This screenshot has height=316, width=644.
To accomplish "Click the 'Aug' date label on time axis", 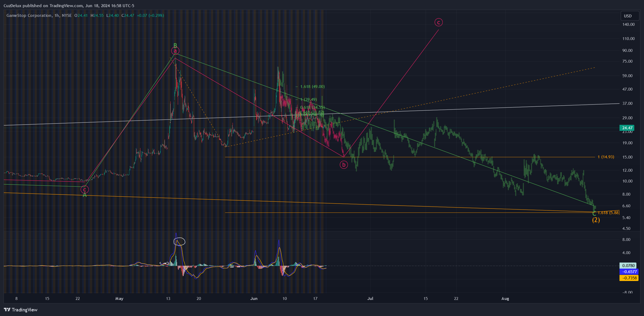I will point(505,298).
